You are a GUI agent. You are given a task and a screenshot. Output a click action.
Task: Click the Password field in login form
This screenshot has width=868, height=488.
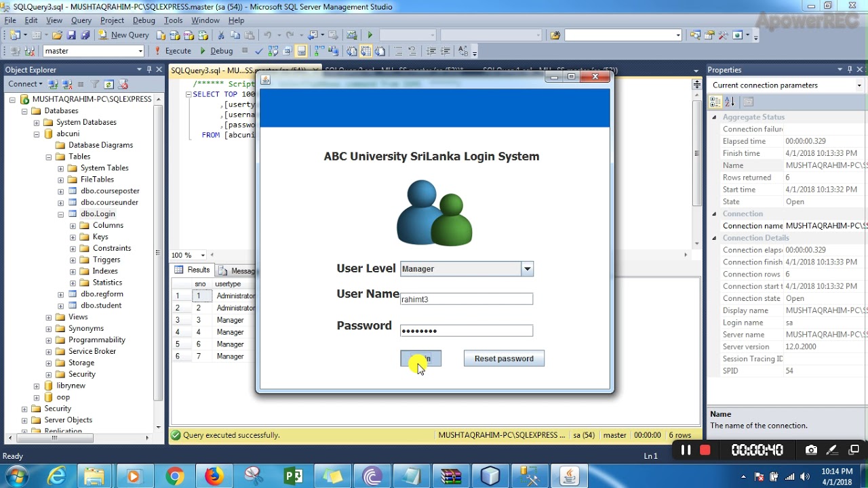(x=467, y=331)
